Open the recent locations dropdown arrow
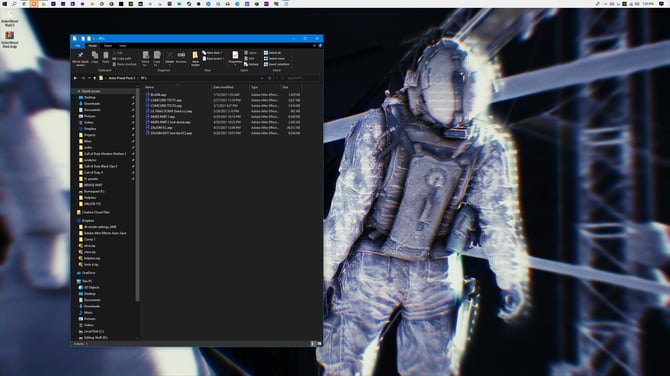 (x=89, y=78)
